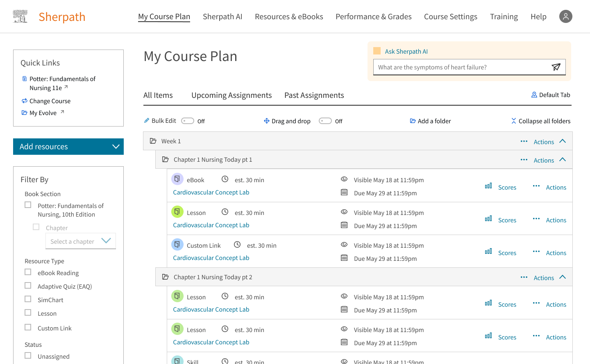The height and width of the screenshot is (364, 590).
Task: Open the Select a chapter dropdown
Action: 81,241
